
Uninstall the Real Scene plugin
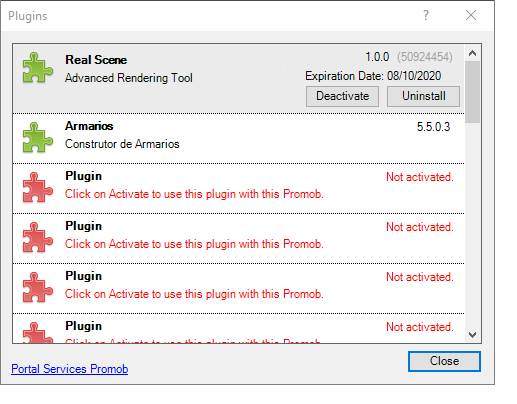coord(423,96)
